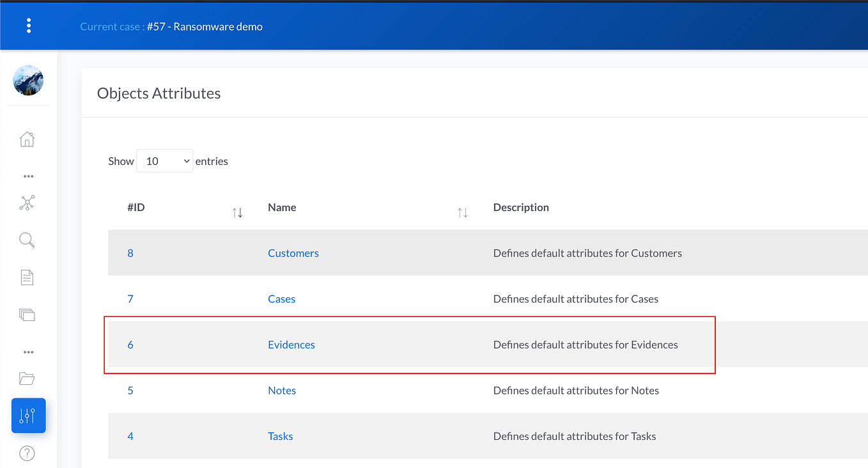Toggle sorting on the #ID column
This screenshot has width=868, height=468.
coord(237,212)
